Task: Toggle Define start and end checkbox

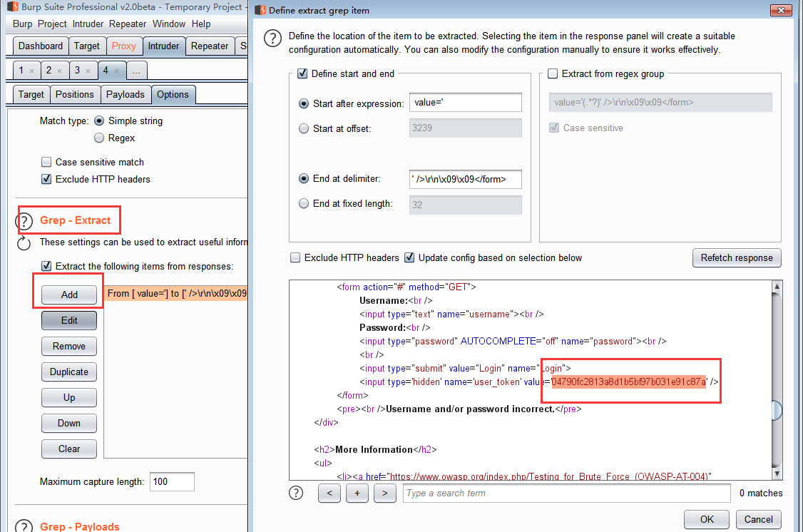Action: 302,73
